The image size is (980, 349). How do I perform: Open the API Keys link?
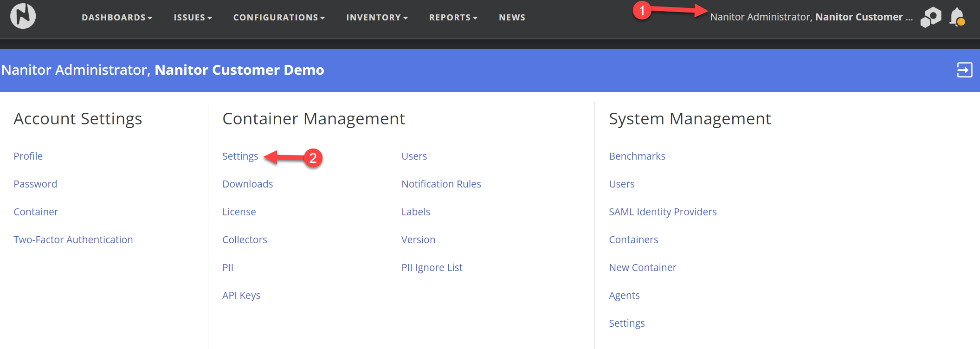pos(241,296)
